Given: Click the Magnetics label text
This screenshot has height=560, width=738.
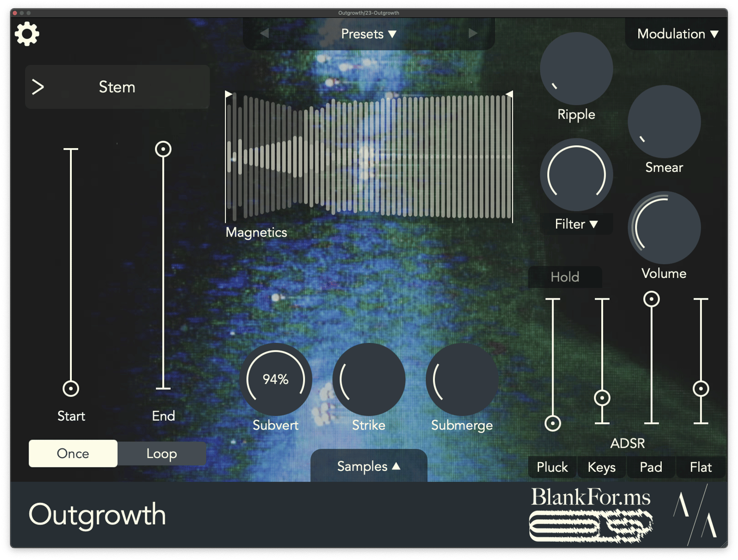Looking at the screenshot, I should pos(256,233).
